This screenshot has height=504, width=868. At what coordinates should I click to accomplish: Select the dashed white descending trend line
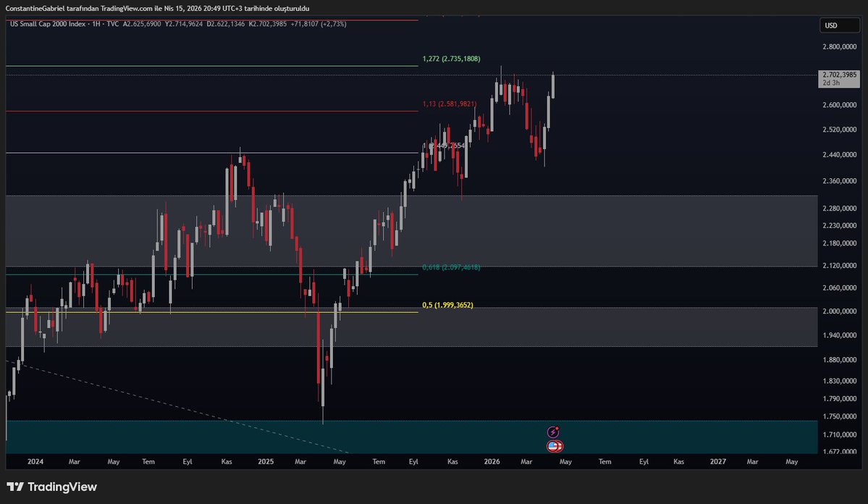[177, 407]
